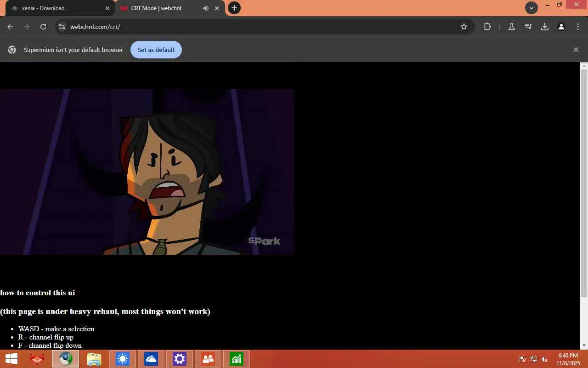Open the Finance chart app on taskbar
Screen dimensions: 588x368
[x=237, y=359]
